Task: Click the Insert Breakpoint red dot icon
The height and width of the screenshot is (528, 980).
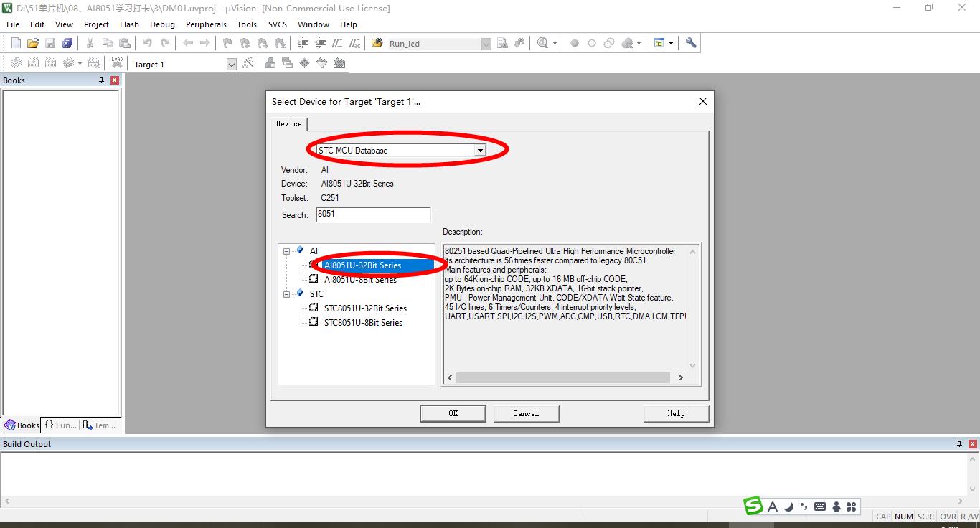Action: click(575, 43)
